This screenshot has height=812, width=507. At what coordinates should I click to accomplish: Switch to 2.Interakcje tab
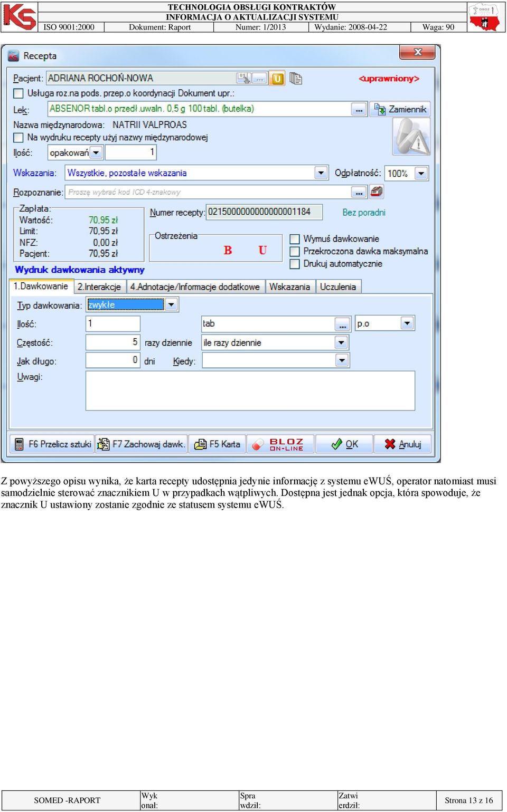[99, 287]
